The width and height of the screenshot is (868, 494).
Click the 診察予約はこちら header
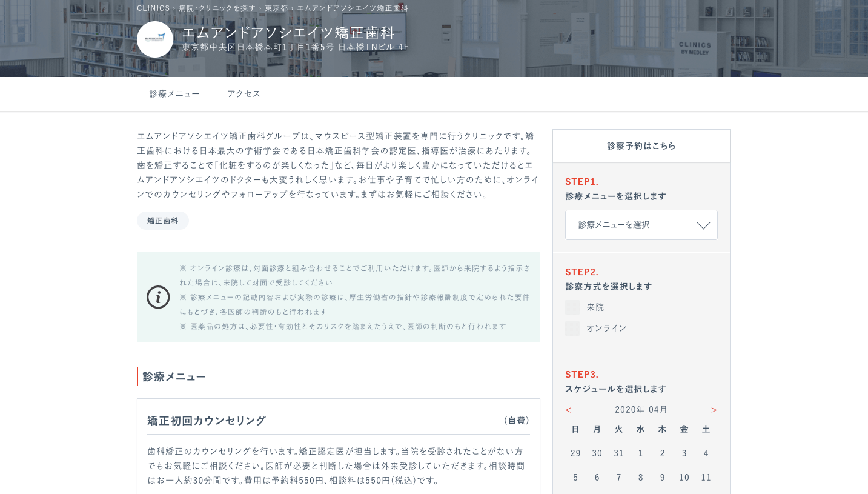(641, 146)
